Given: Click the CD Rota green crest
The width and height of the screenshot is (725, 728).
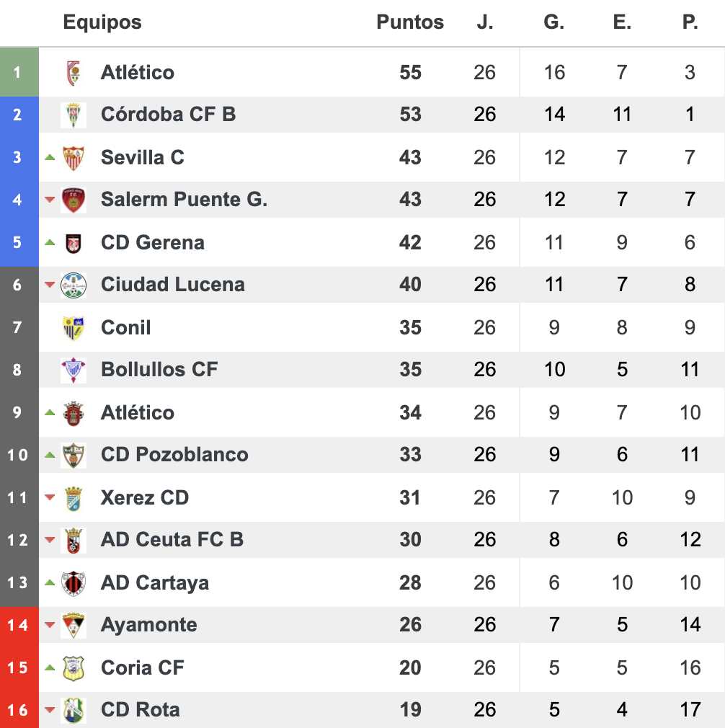Looking at the screenshot, I should click(74, 711).
